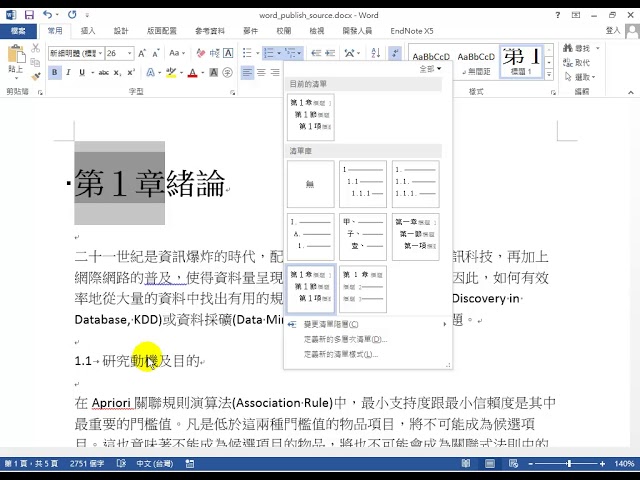Open the Change Case Aa dropdown
The height and width of the screenshot is (480, 640).
coord(177,53)
